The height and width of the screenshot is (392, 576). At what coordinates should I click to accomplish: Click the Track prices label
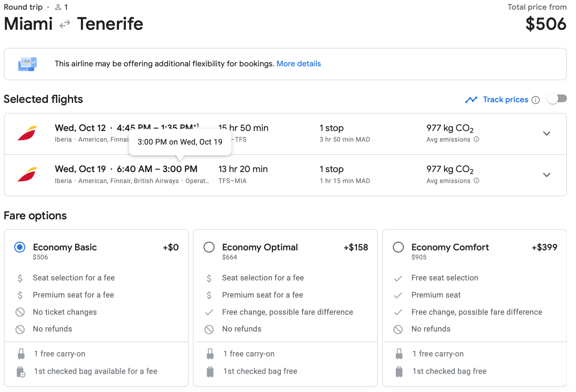point(505,100)
